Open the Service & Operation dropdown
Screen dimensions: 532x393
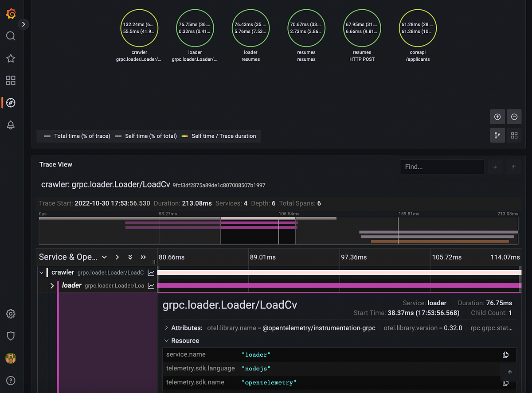click(104, 257)
